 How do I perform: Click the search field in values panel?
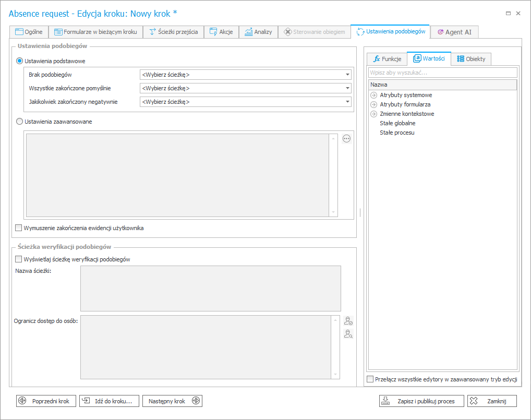point(442,73)
